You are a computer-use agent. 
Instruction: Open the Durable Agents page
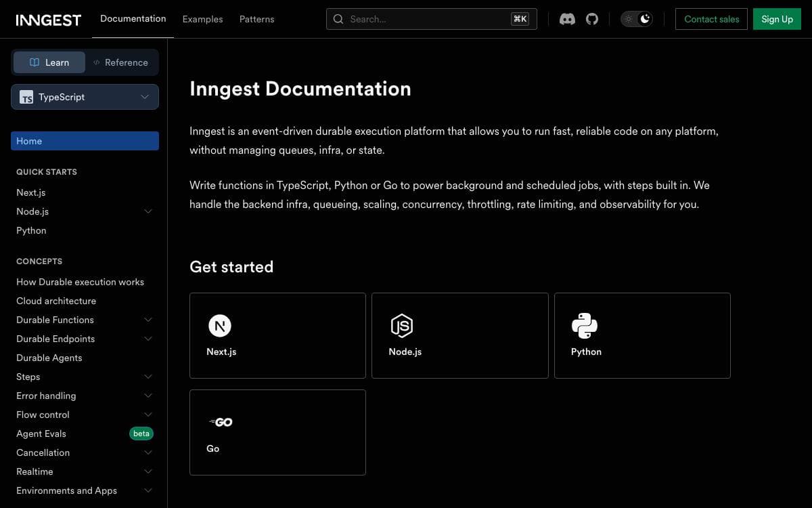point(49,358)
